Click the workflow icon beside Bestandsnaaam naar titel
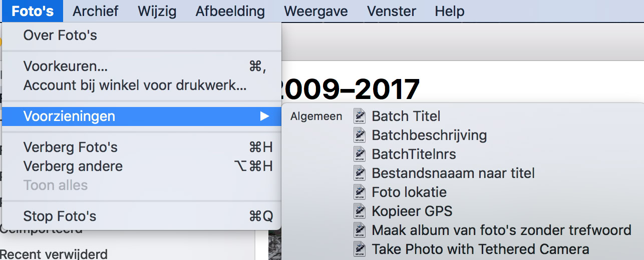Image resolution: width=644 pixels, height=260 pixels. [x=359, y=173]
